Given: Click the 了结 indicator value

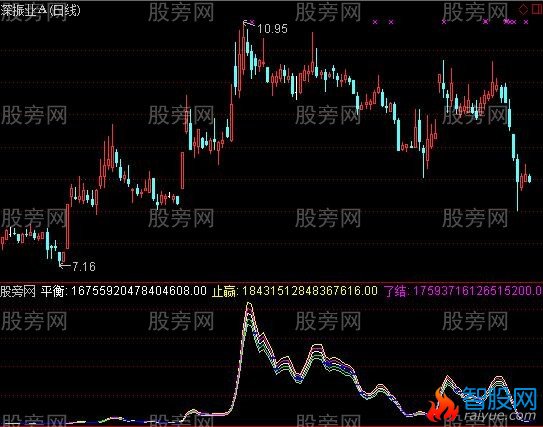Looking at the screenshot, I should pos(463,291).
